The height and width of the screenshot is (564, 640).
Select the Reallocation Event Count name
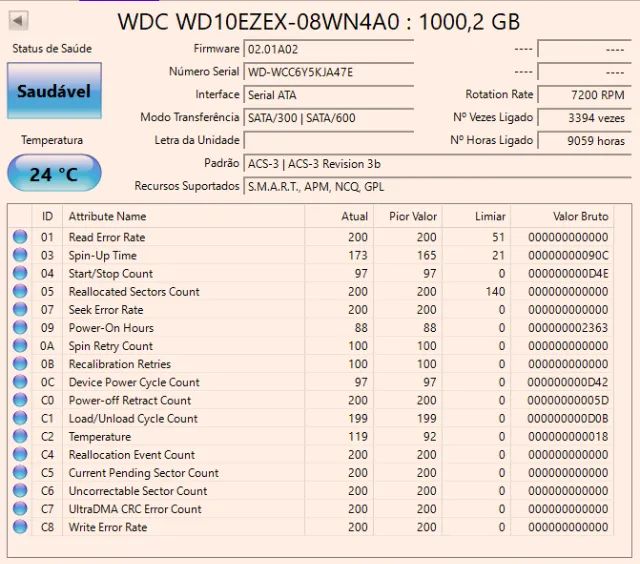point(131,455)
